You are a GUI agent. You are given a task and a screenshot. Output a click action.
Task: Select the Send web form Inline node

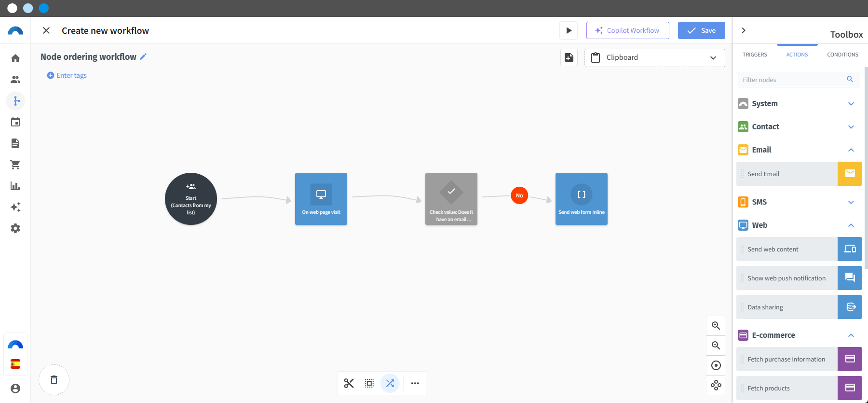point(582,199)
